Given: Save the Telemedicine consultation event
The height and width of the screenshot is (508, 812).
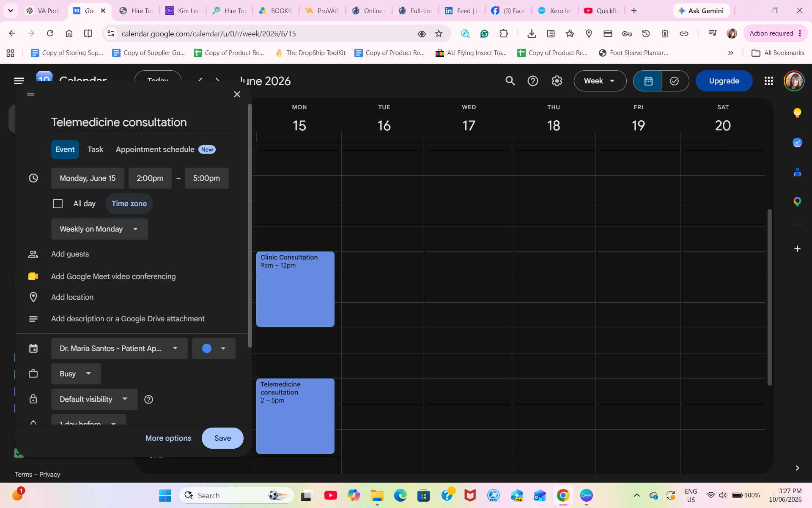Looking at the screenshot, I should click(222, 438).
